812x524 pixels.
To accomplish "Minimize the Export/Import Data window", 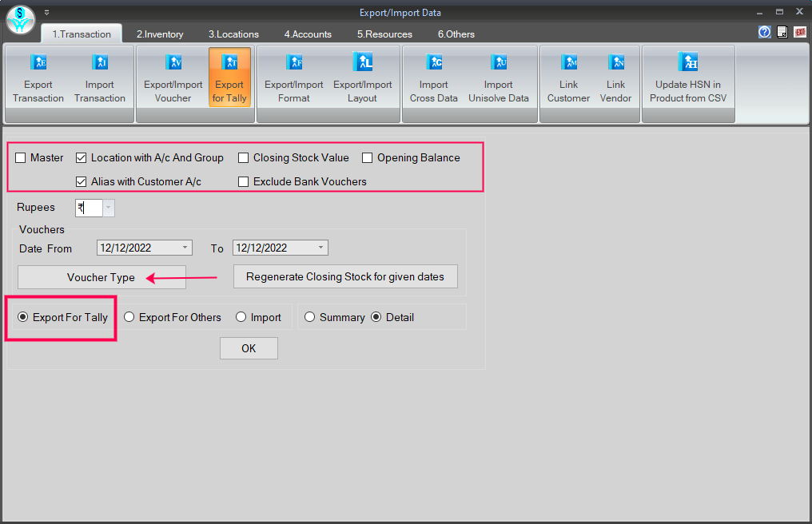I will [x=760, y=13].
